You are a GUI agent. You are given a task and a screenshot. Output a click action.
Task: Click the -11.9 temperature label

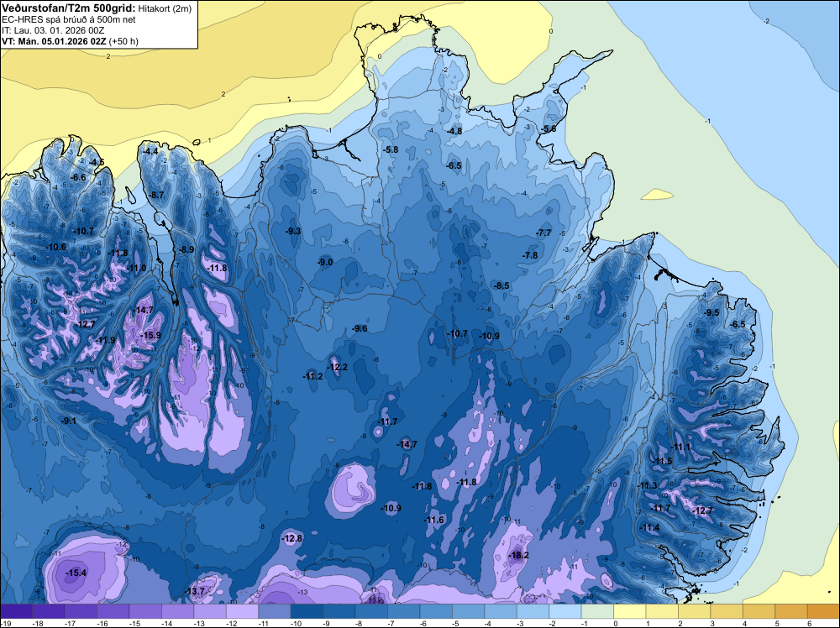[106, 340]
